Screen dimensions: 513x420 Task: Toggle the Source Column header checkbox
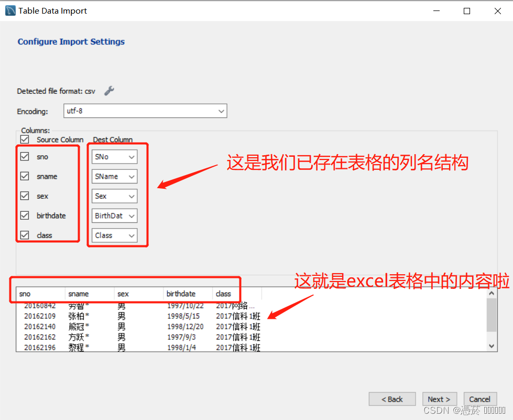(24, 139)
